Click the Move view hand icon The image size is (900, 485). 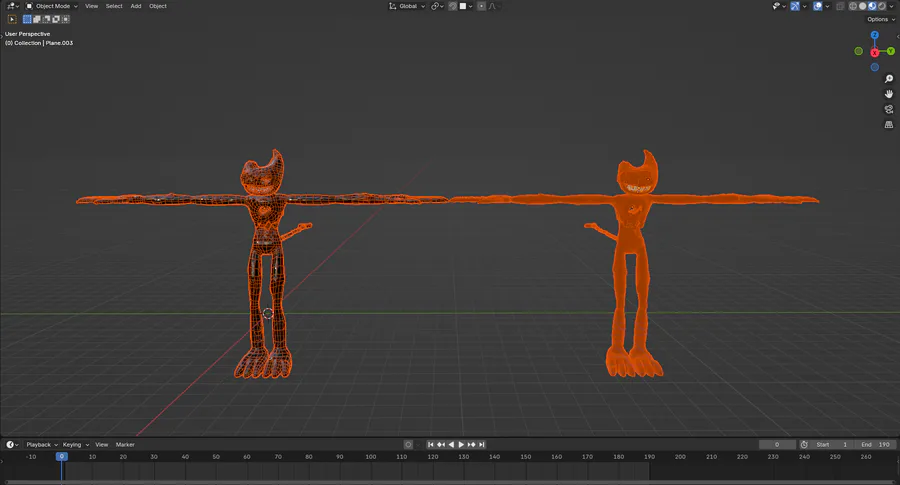(889, 94)
